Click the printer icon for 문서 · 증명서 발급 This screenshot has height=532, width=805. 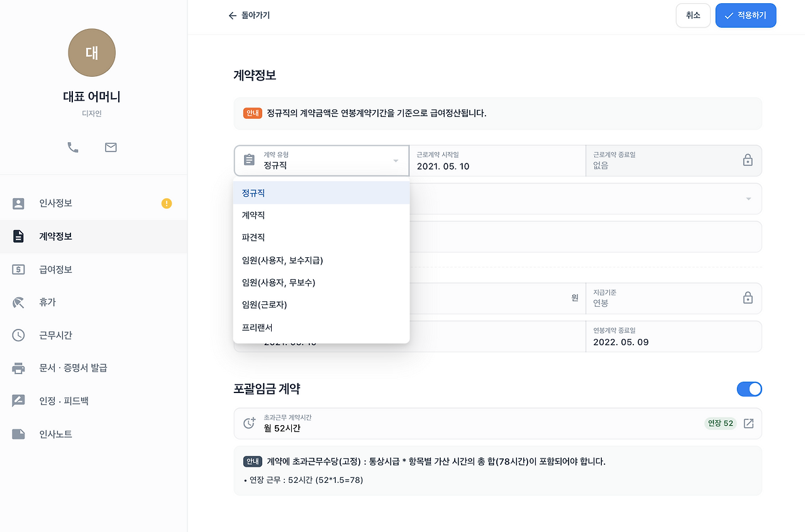(x=18, y=368)
